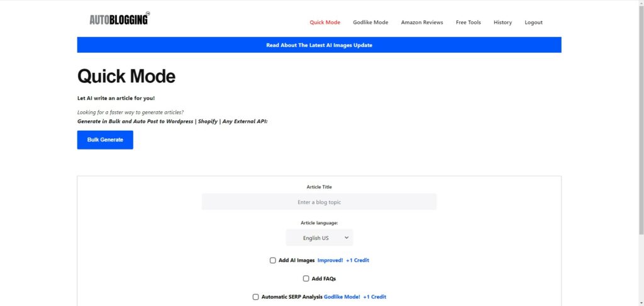Click +1 Credit link next to Godlike Mode!
The width and height of the screenshot is (644, 306).
[375, 297]
